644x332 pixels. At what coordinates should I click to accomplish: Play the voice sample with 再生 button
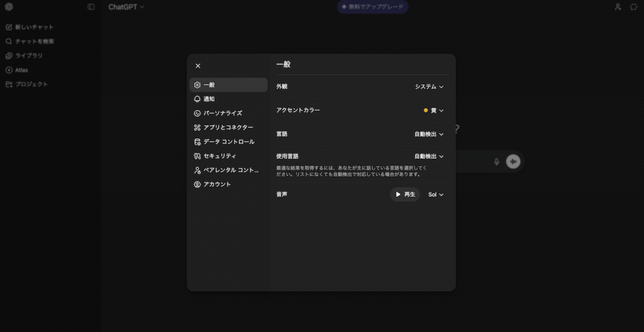click(405, 195)
